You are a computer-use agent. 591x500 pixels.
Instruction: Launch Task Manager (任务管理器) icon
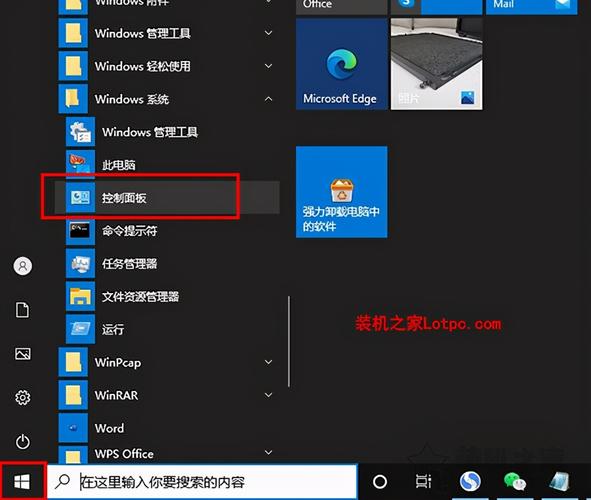[x=80, y=263]
